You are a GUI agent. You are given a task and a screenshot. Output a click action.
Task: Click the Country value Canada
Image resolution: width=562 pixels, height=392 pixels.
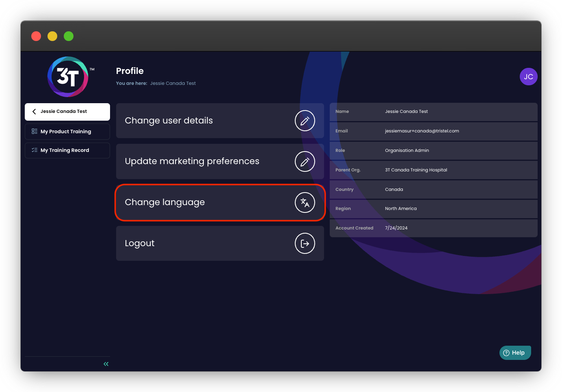pyautogui.click(x=394, y=189)
